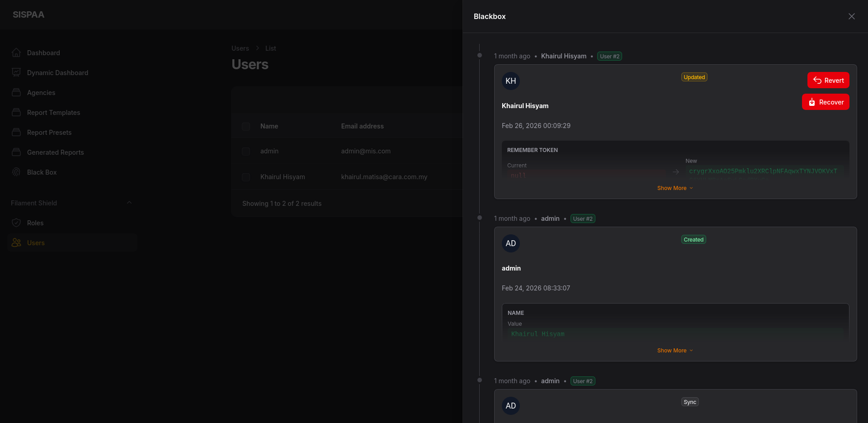
Task: Expand Show More on the Remember Token change
Action: 675,188
